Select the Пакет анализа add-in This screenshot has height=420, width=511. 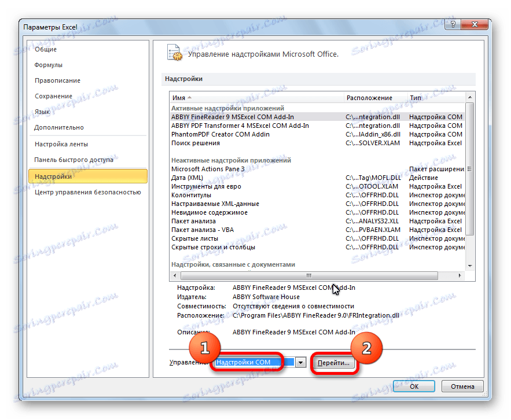coord(317,221)
